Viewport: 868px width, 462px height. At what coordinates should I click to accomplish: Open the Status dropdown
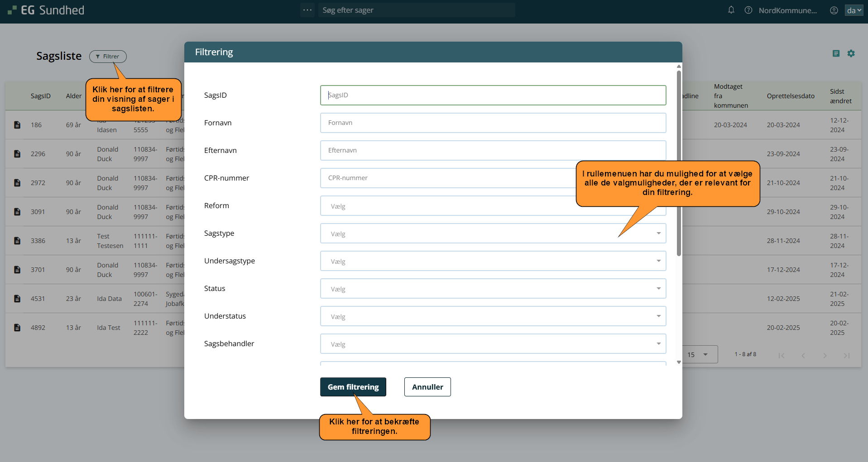point(493,289)
